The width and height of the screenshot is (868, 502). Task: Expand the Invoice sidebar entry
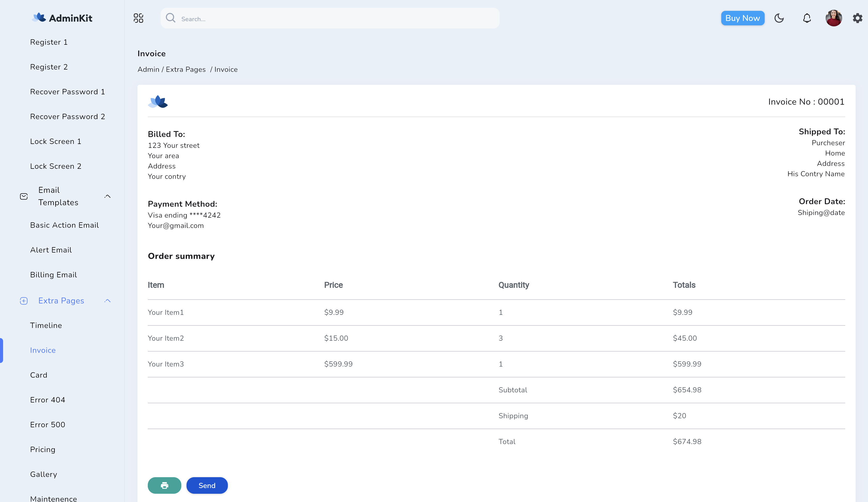coord(43,350)
